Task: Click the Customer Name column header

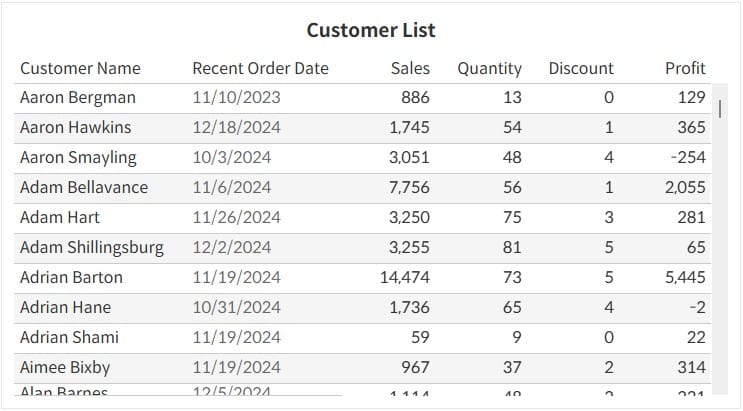Action: pos(80,68)
